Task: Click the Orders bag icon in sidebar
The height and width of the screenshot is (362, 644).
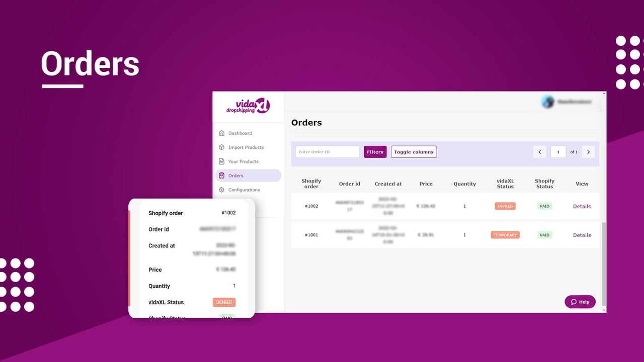Action: [222, 175]
